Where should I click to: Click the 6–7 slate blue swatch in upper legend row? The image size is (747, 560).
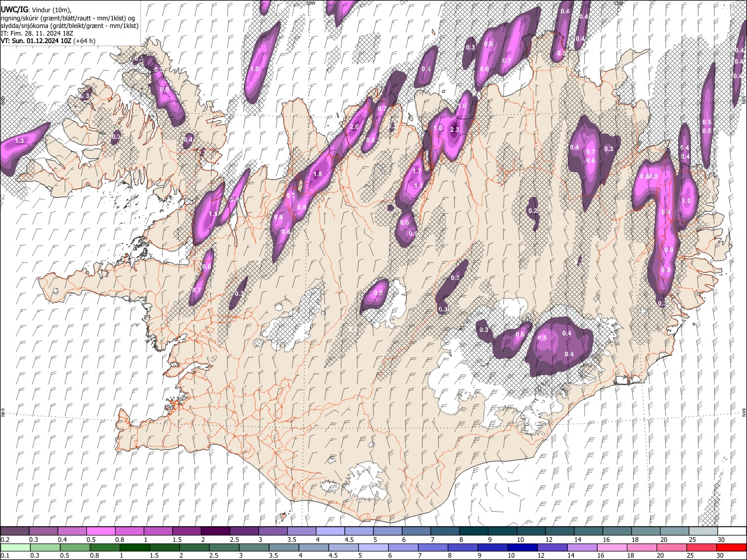(416, 531)
